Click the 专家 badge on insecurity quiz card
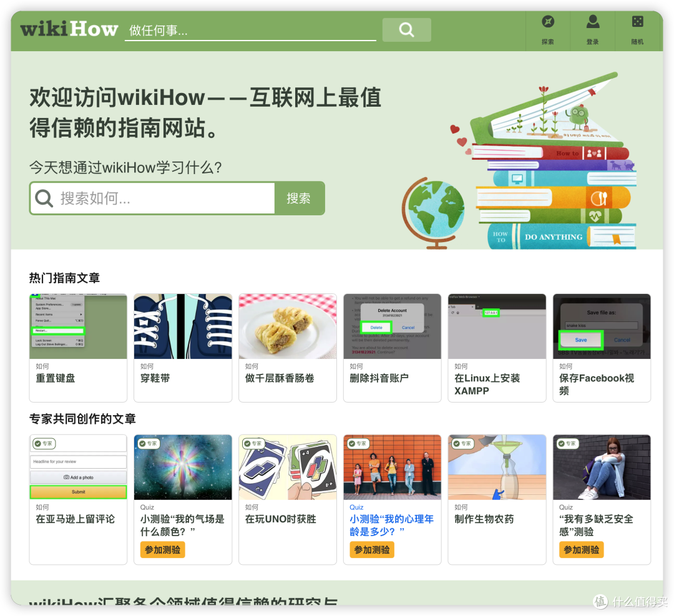This screenshot has height=616, width=674. point(568,443)
